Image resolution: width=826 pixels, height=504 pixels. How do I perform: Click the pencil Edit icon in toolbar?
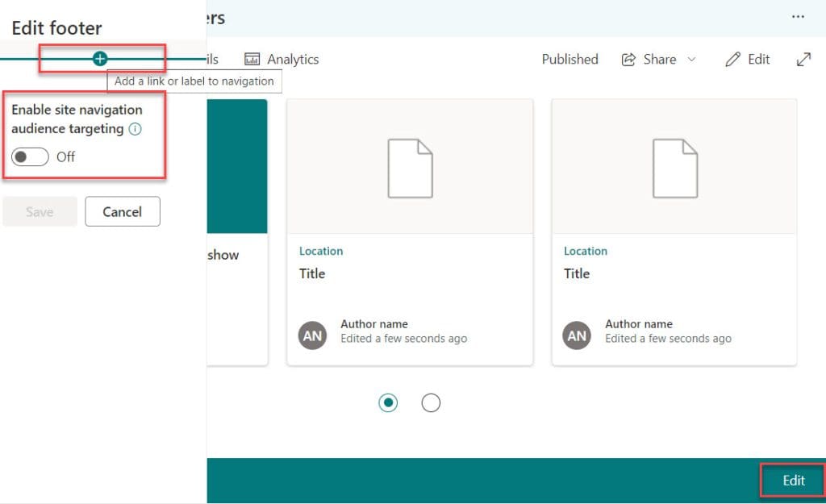pyautogui.click(x=732, y=59)
